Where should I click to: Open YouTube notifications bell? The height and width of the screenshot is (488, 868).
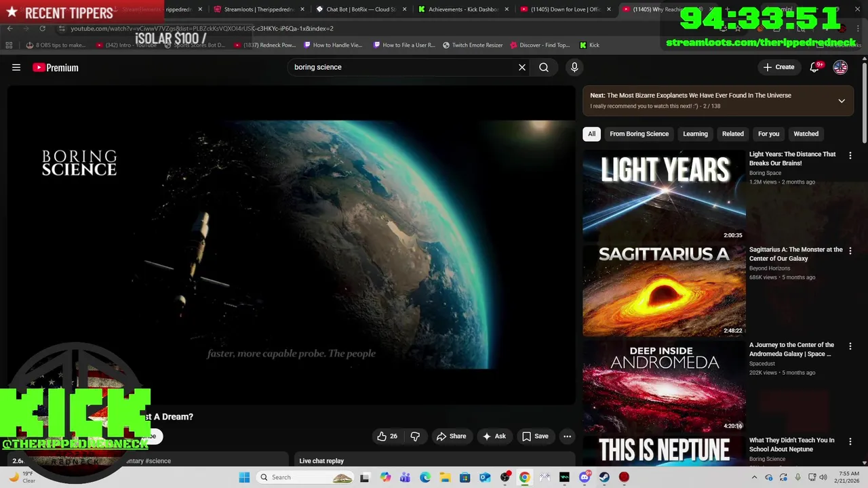click(x=814, y=67)
